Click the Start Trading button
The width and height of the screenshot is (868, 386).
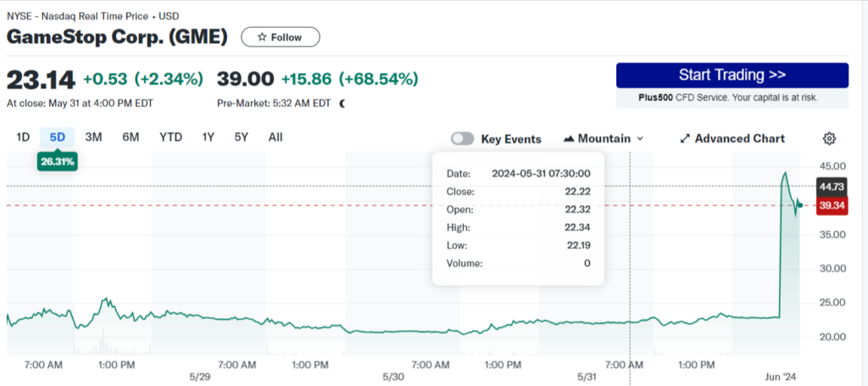click(732, 75)
